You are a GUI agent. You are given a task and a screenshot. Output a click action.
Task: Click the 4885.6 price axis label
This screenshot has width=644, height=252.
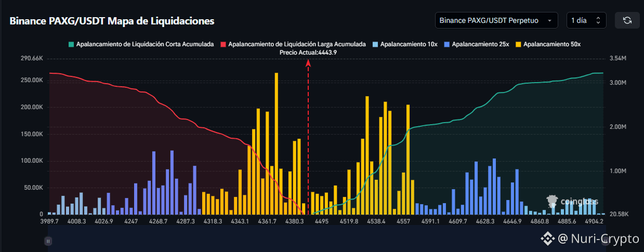coord(567,221)
